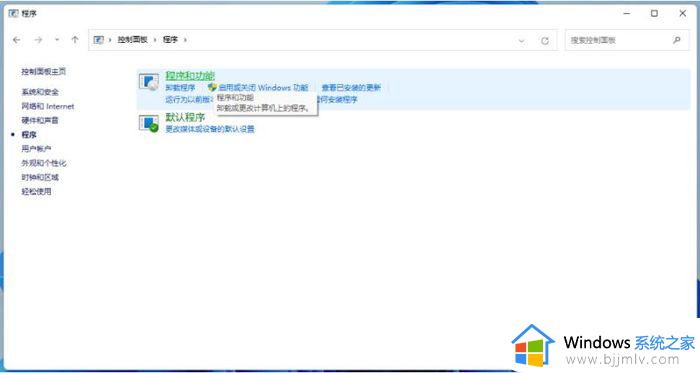
Task: Go up one level with up arrow
Action: click(x=75, y=40)
